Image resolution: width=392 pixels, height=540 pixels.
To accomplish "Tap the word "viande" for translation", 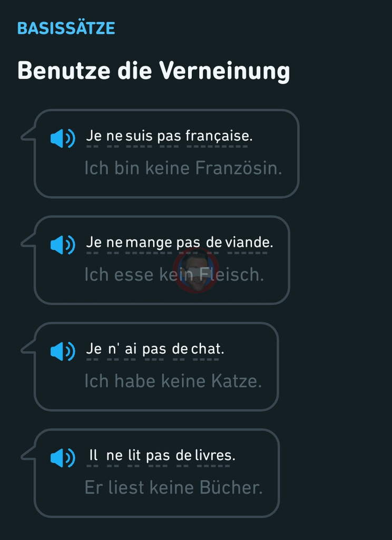I will (249, 243).
